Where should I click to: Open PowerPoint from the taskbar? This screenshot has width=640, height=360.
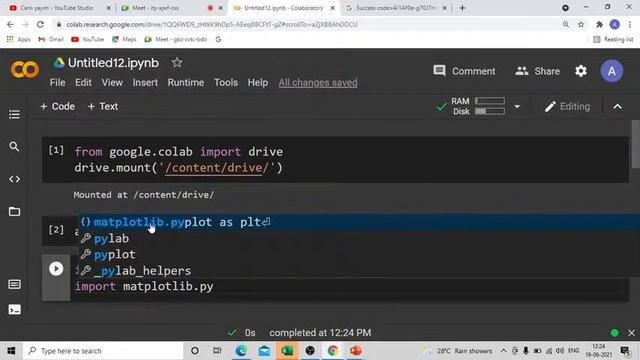pyautogui.click(x=356, y=351)
